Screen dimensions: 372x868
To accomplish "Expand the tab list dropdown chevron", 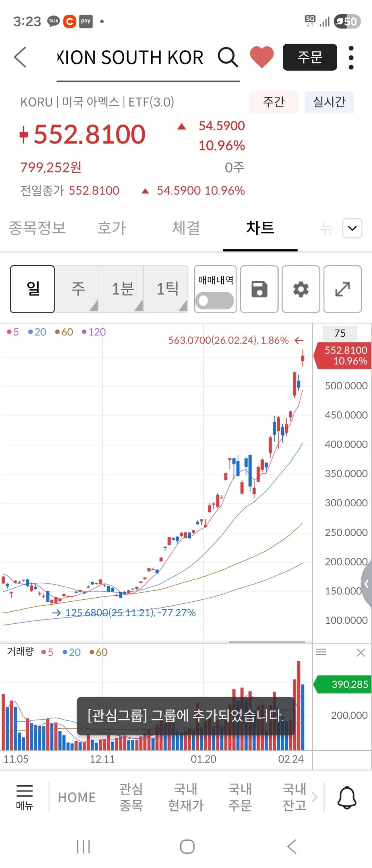I will 352,228.
